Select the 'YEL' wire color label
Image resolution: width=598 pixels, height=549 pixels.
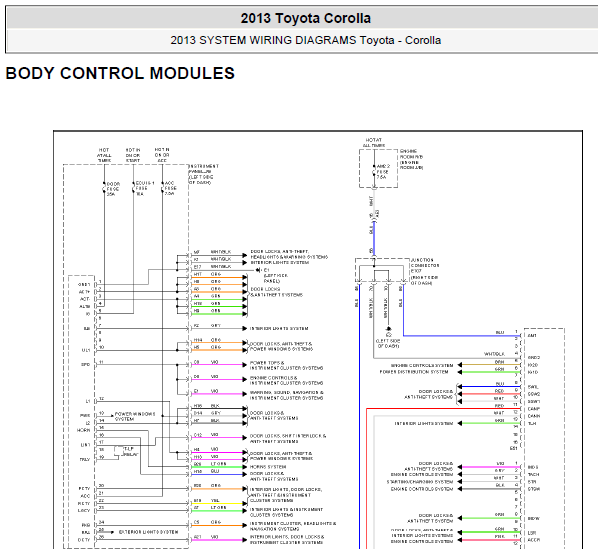215,501
